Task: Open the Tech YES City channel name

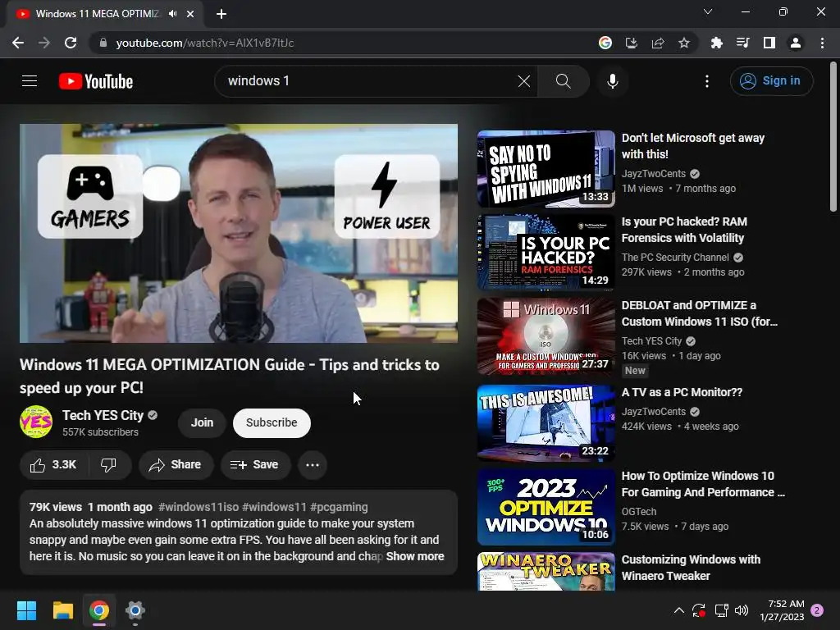Action: (x=103, y=415)
